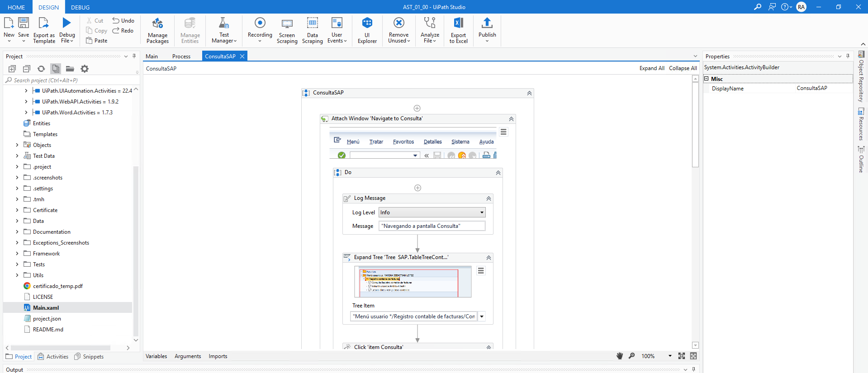The image size is (868, 373).
Task: Expand UiPath.UIAutomation.Activities dependency
Action: (x=26, y=91)
